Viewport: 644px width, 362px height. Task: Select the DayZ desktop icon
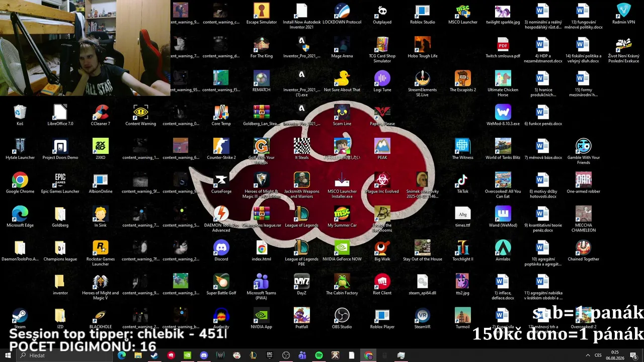coord(301,285)
